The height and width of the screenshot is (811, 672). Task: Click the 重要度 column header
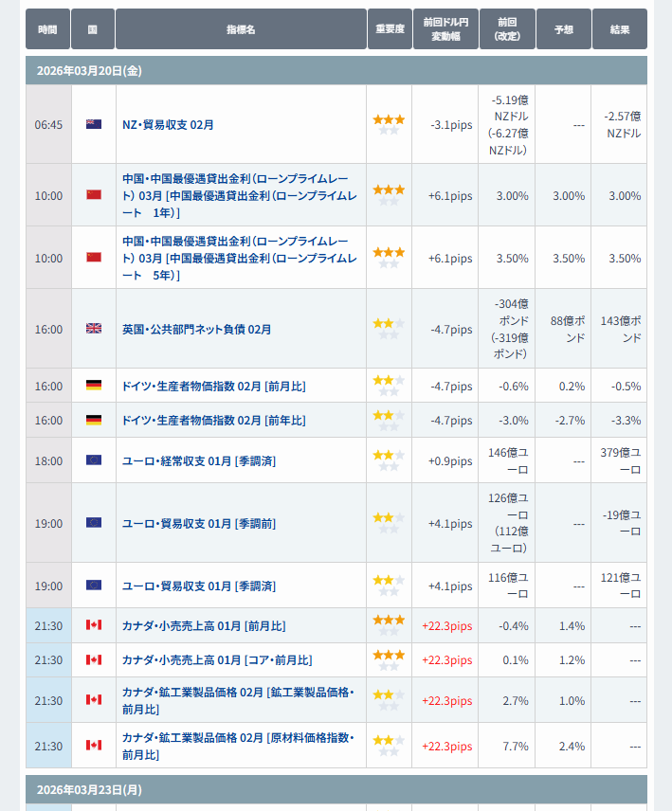click(x=389, y=29)
